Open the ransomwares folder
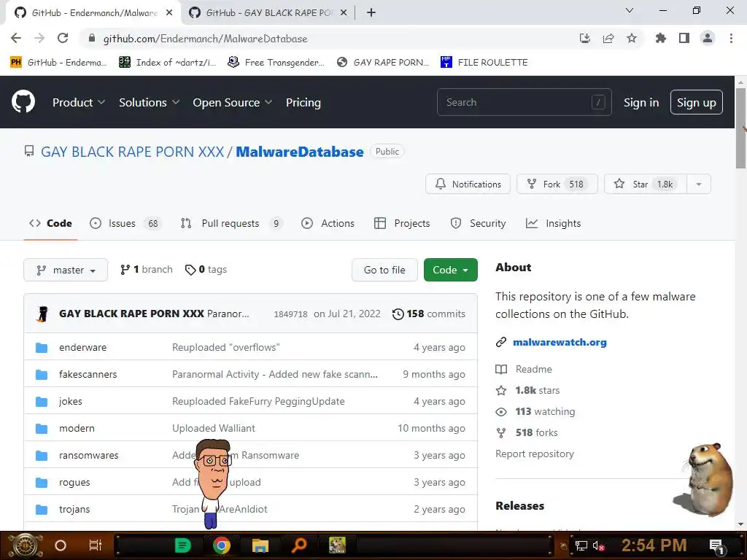747x560 pixels. 88,455
